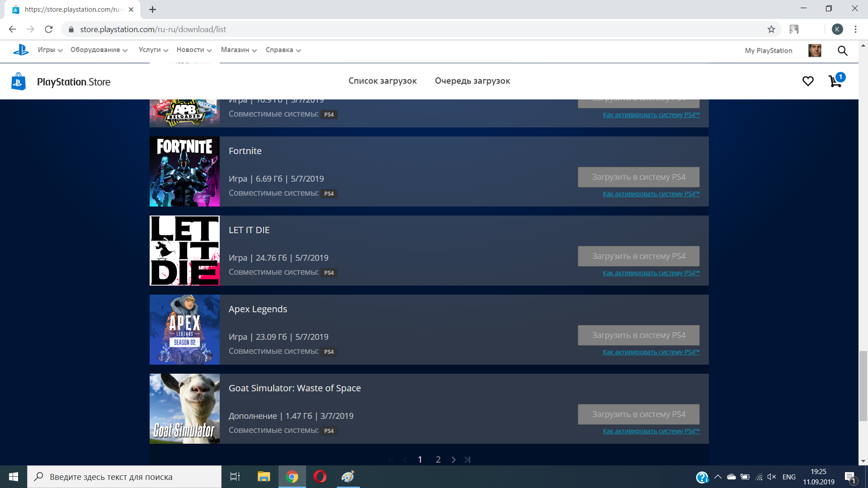Expand the Магазин dropdown menu
868x488 pixels.
[x=239, y=50]
